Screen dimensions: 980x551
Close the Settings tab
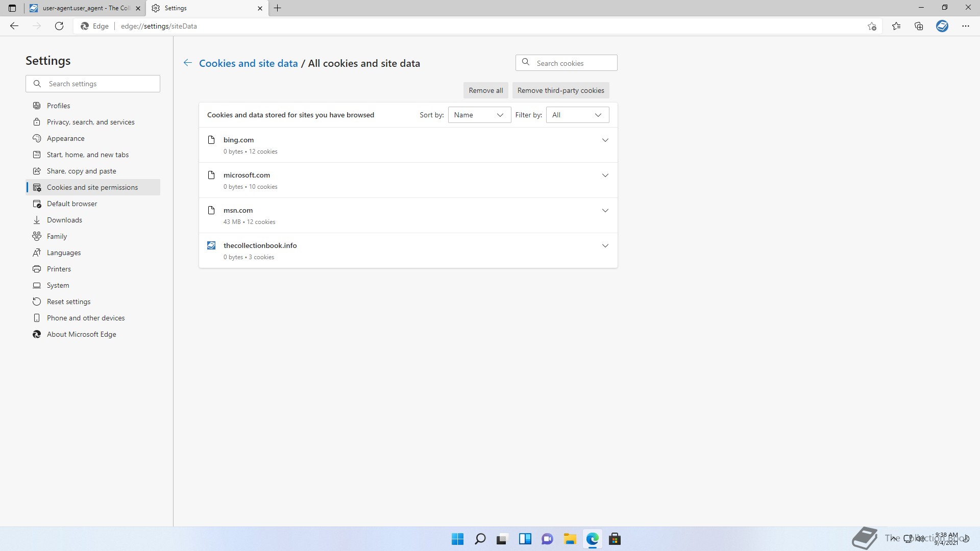coord(260,8)
